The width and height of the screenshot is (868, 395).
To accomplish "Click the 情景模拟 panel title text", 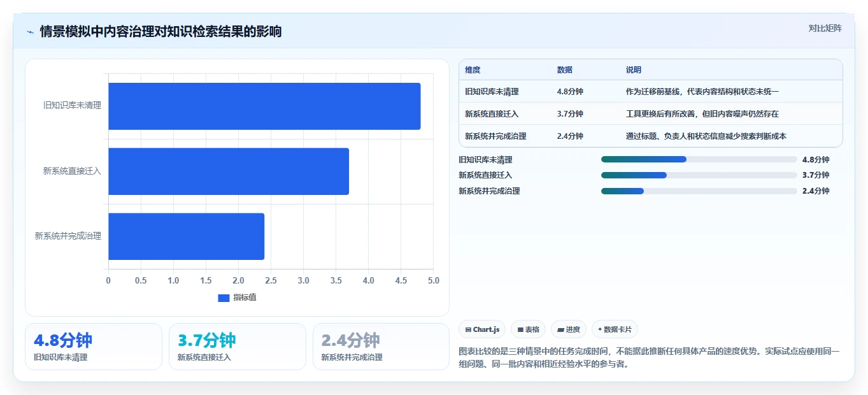I will pyautogui.click(x=160, y=32).
